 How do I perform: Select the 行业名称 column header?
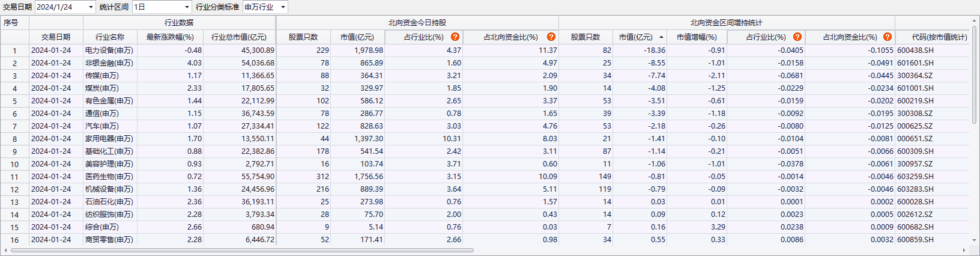pos(110,37)
